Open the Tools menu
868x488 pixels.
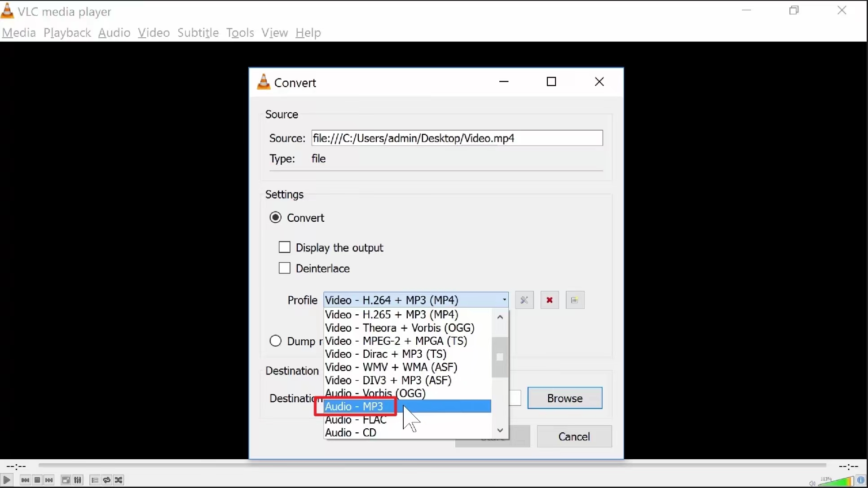[x=240, y=33]
